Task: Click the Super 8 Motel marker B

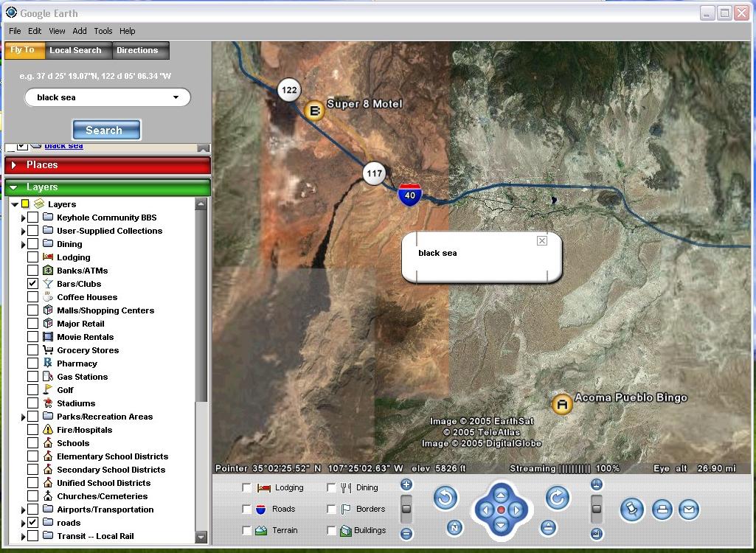Action: (314, 111)
